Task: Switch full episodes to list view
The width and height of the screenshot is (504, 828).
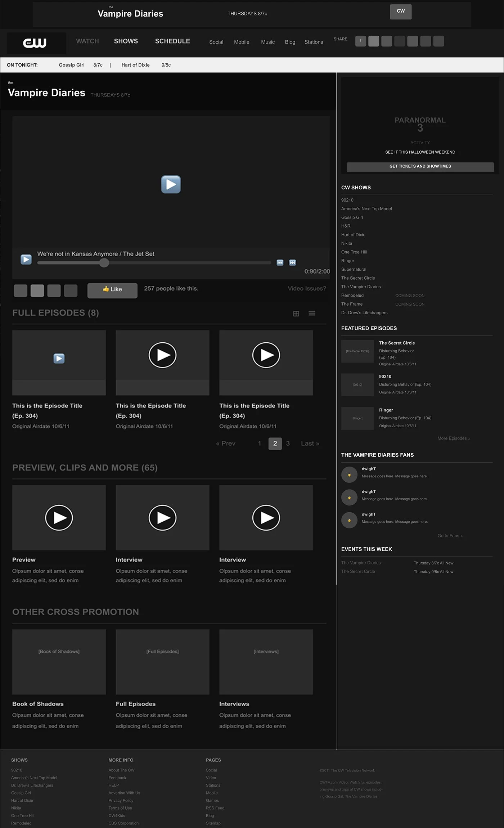Action: pyautogui.click(x=312, y=313)
